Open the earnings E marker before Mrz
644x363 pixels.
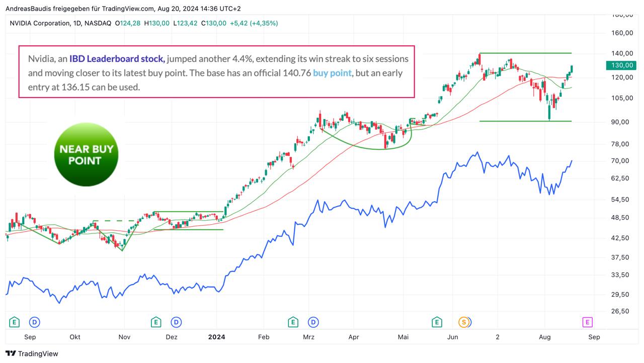[x=293, y=322]
